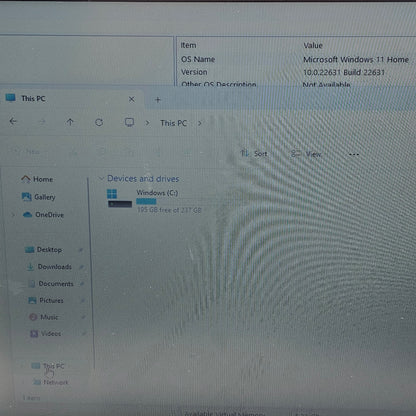
Task: Select Microsoft Windows 11 Home value
Action: pyautogui.click(x=356, y=59)
